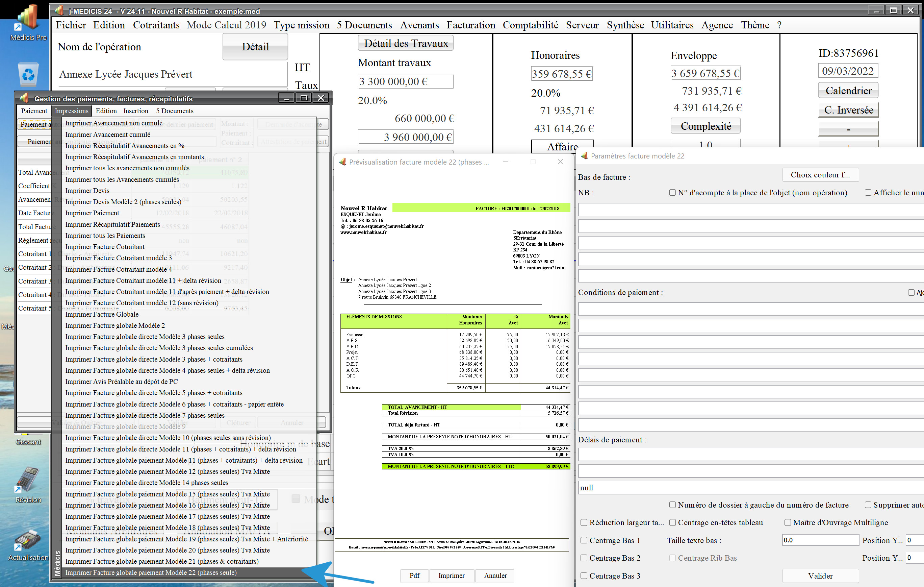Enable Centrage en-têtes tableau checkbox
Image resolution: width=924 pixels, height=587 pixels.
click(672, 522)
